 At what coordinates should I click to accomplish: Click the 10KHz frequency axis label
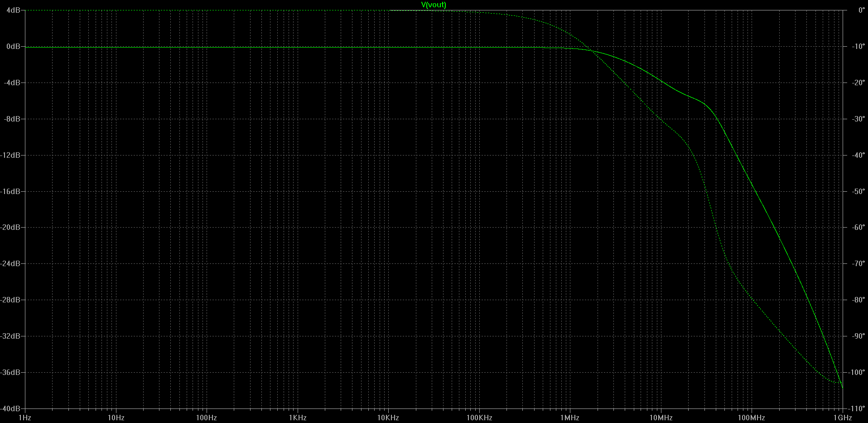click(x=388, y=418)
